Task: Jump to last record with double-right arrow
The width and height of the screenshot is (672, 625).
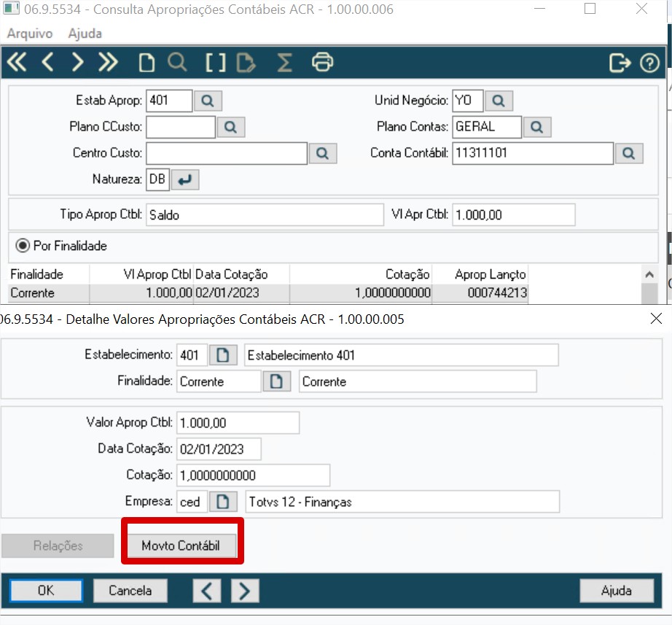Action: (108, 62)
